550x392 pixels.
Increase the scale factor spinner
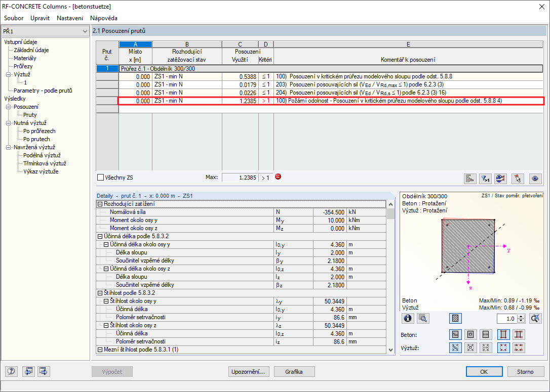pos(521,316)
